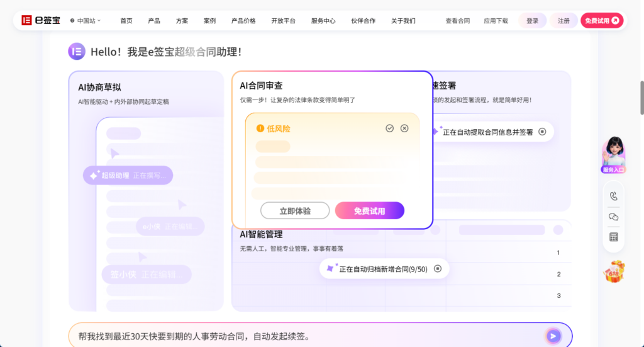Click the 查看合同 link
Viewport: 644px width, 347px height.
click(x=458, y=21)
